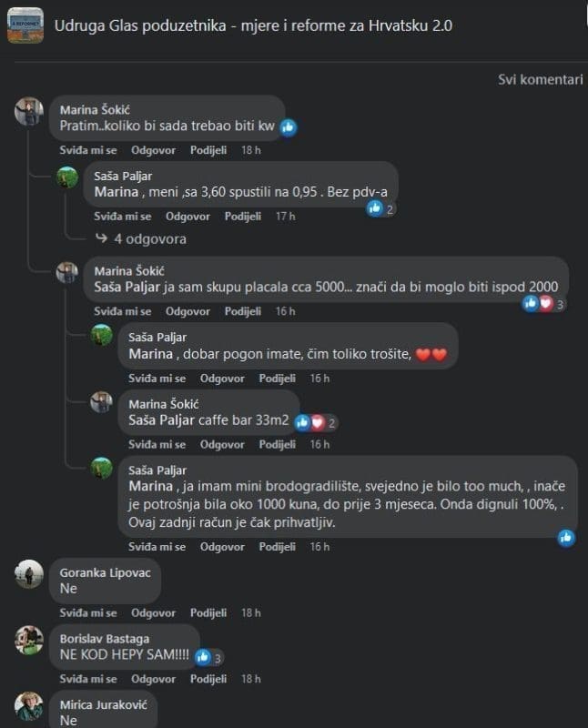
Task: Open Goranka Lipovac's profile picture
Action: (29, 574)
